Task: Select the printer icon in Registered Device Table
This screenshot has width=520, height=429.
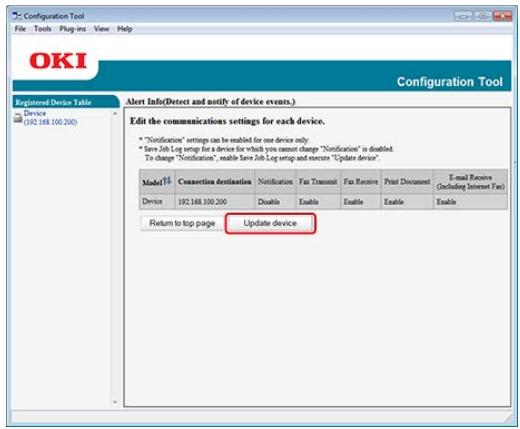Action: tap(18, 118)
